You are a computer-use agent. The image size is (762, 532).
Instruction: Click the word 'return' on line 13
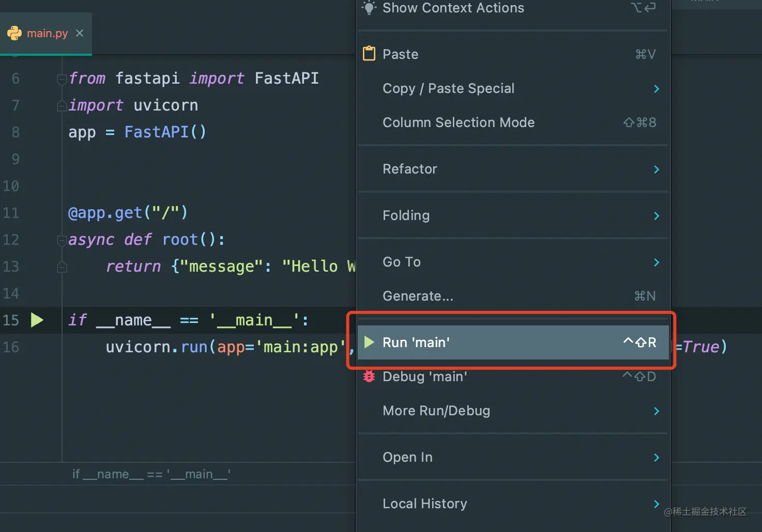[x=133, y=267]
